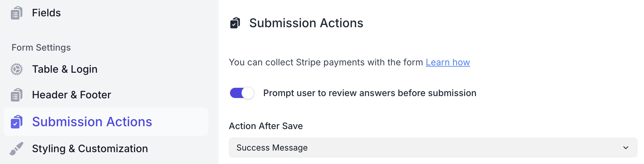Click the Table & Login gear icon
Viewport: 644px width, 164px height.
(x=16, y=69)
